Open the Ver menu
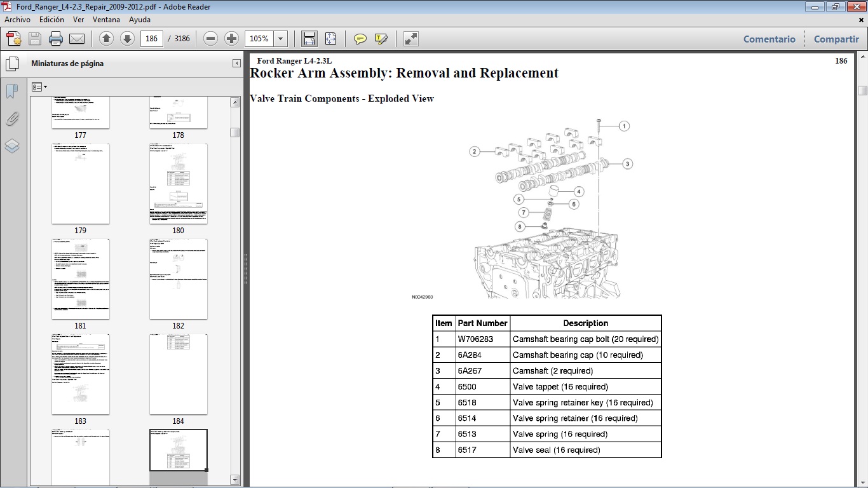The height and width of the screenshot is (488, 868). [x=78, y=20]
